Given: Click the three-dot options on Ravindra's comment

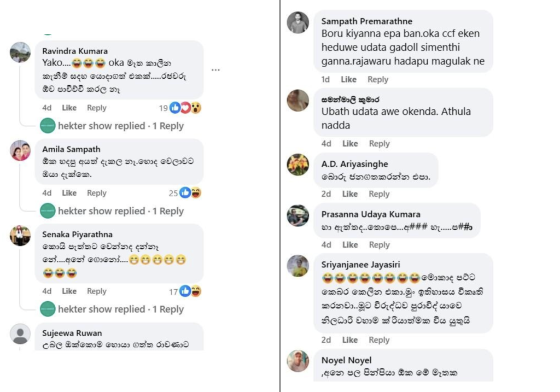Looking at the screenshot, I should pyautogui.click(x=215, y=70).
